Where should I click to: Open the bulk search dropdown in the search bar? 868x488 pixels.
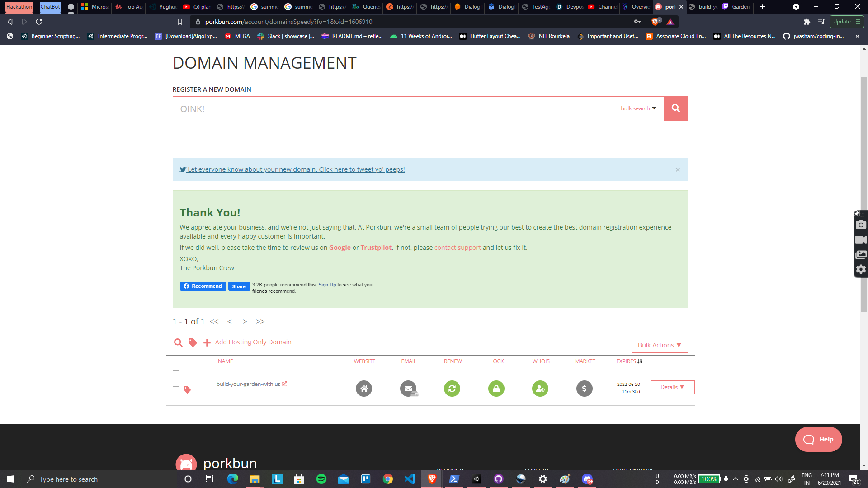(637, 108)
